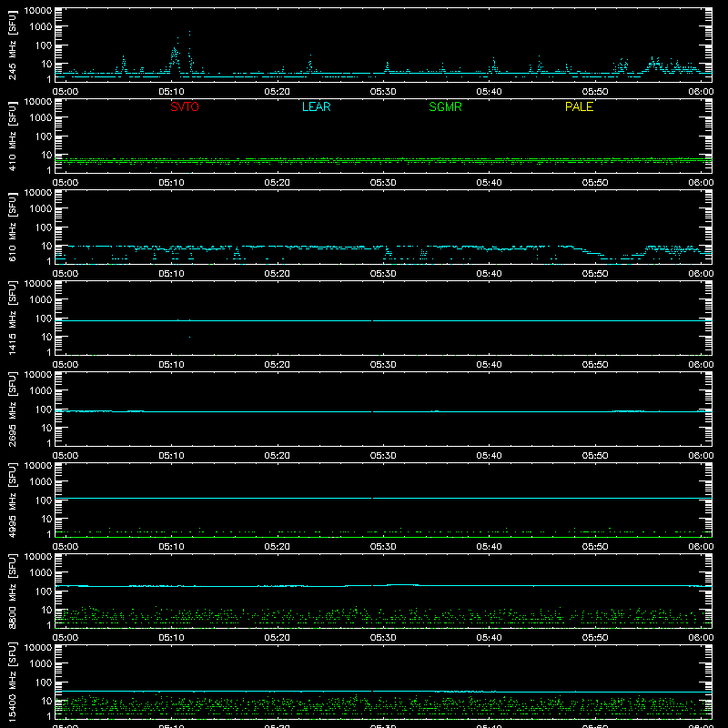Screen dimensions: 728x728
Task: Click 05:50 time label under 610 MHz plot
Action: (595, 274)
